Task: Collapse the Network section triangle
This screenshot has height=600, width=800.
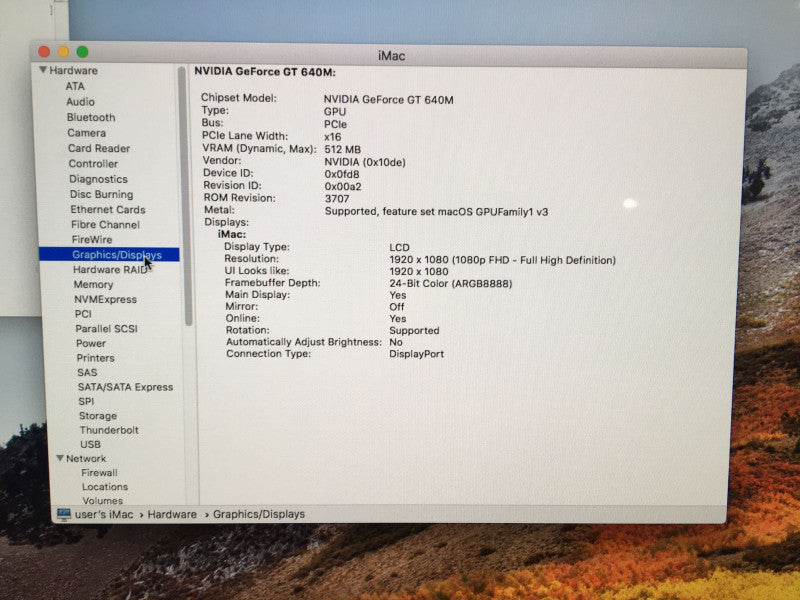Action: point(60,458)
